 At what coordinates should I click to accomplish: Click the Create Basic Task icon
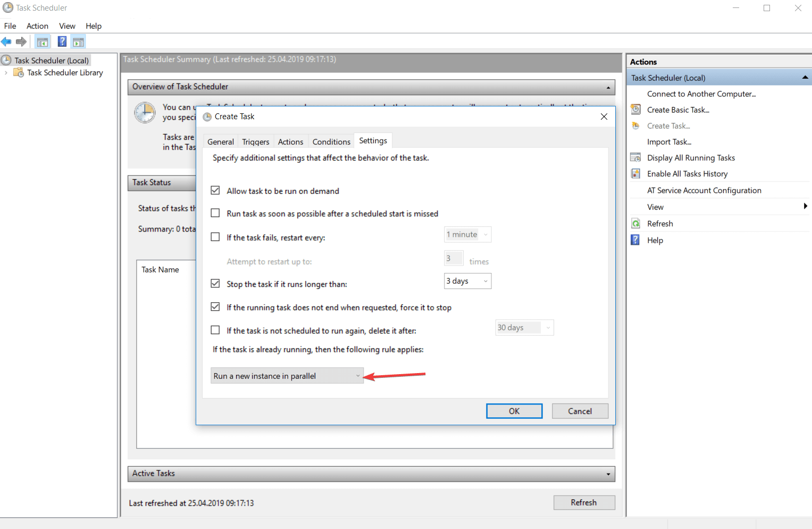[635, 110]
